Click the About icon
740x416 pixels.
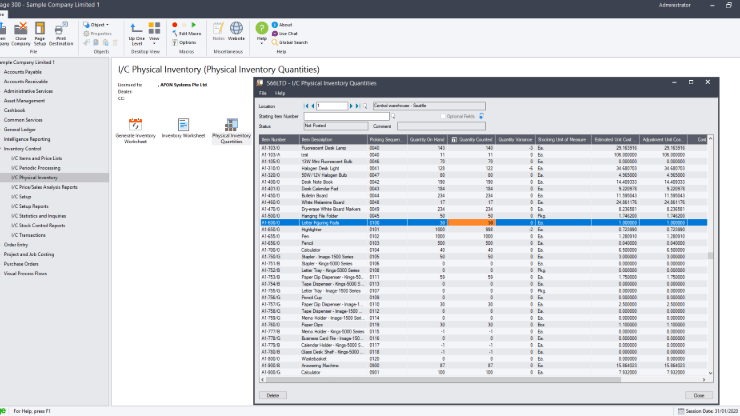pyautogui.click(x=282, y=25)
